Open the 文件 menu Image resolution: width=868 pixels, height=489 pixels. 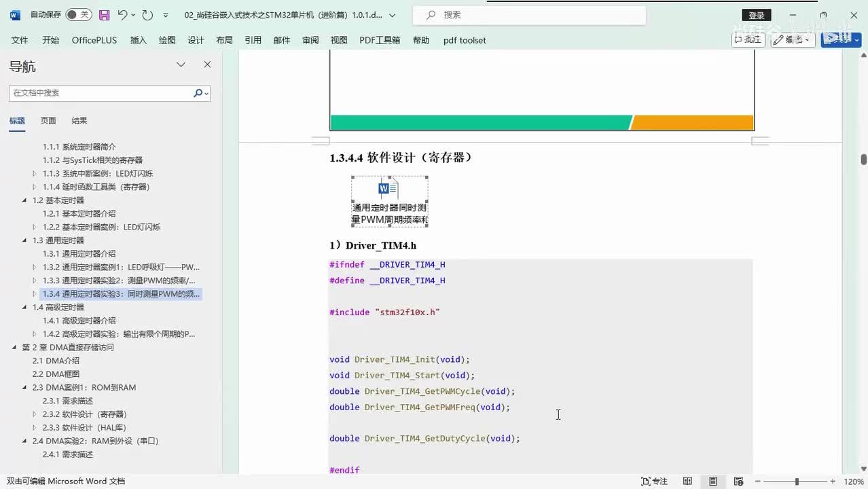[x=20, y=40]
